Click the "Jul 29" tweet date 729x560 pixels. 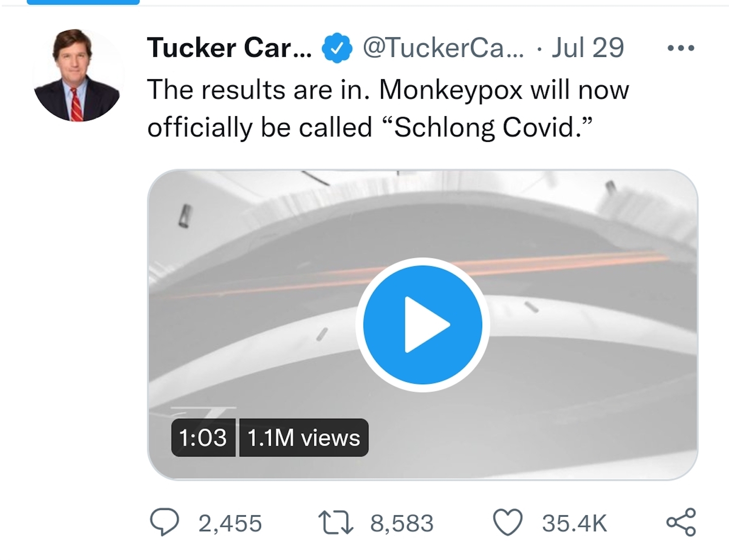[x=588, y=48]
